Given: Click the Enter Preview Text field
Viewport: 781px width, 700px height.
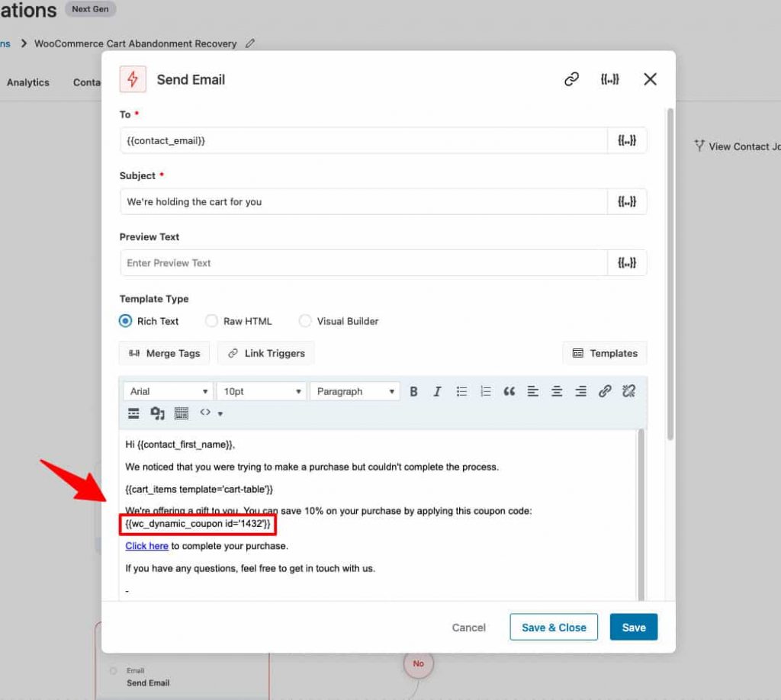Looking at the screenshot, I should [x=364, y=263].
